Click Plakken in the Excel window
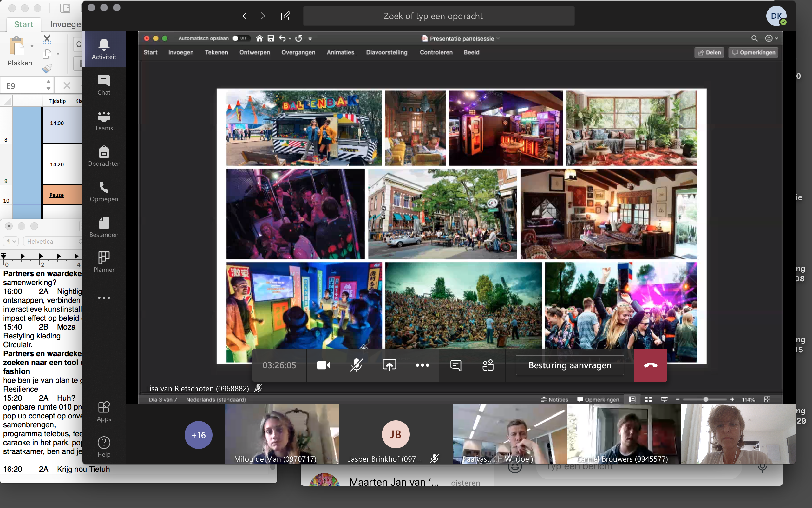The width and height of the screenshot is (812, 508). coord(20,51)
